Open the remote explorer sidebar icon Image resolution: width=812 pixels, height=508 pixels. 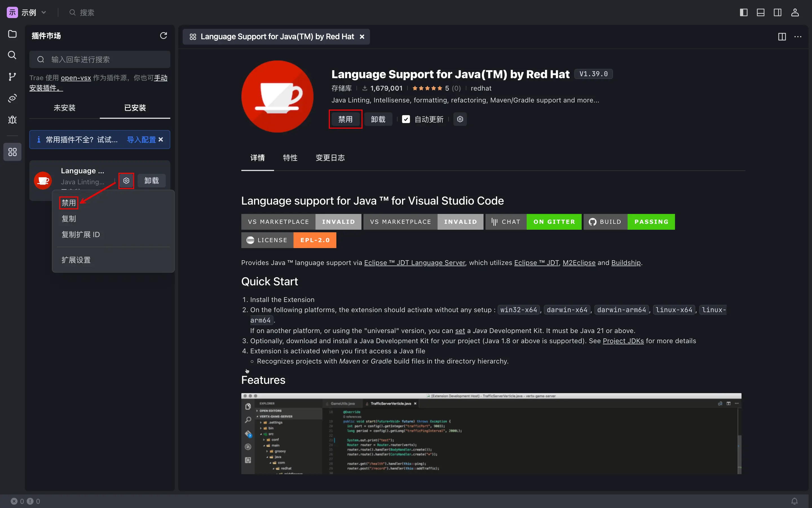[12, 98]
